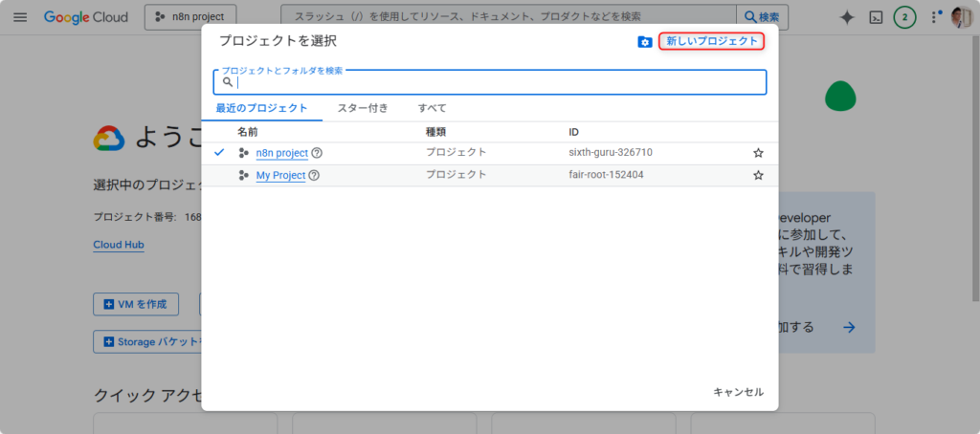
Task: Click the help icon beside n8n project
Action: pyautogui.click(x=317, y=153)
